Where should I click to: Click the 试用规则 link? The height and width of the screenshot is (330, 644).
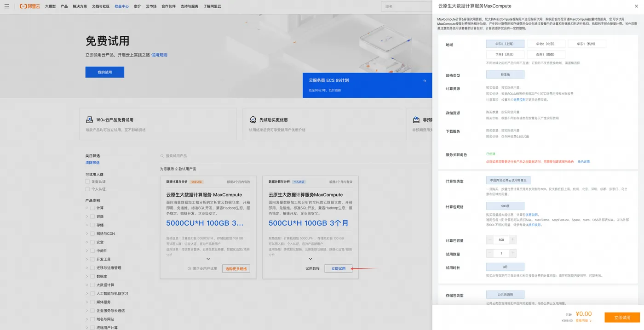pos(159,55)
